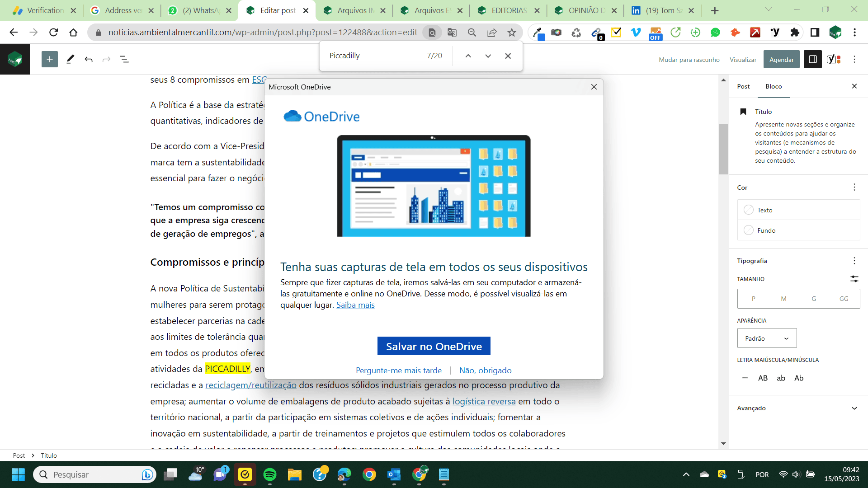
Task: Click the Título breadcrumb item
Action: tap(49, 455)
